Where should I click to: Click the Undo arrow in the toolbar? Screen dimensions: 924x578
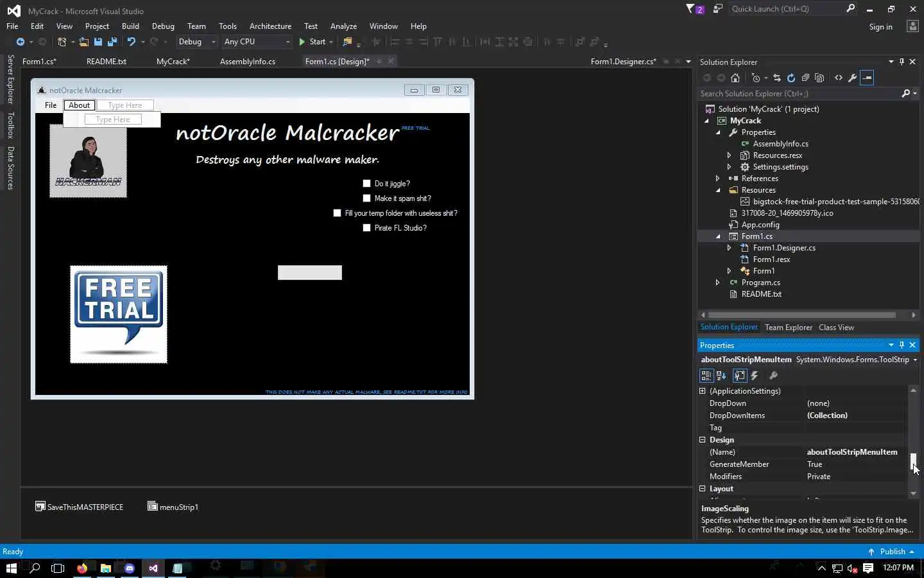pyautogui.click(x=132, y=42)
